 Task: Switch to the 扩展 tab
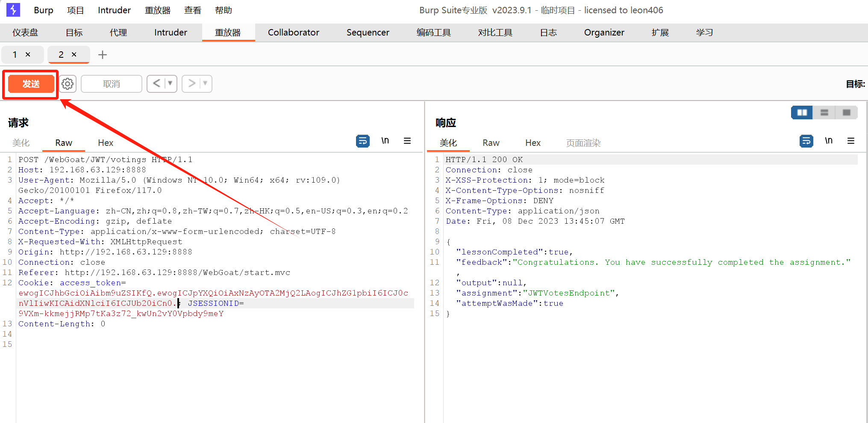(x=660, y=33)
